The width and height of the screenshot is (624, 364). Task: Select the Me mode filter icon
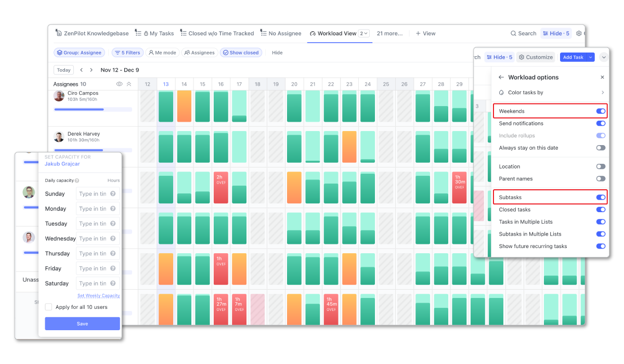151,53
